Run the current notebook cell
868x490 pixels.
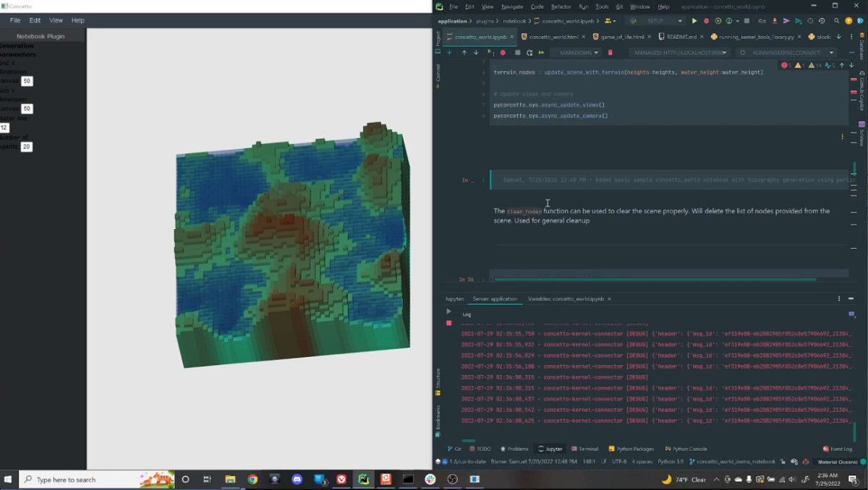(x=490, y=53)
